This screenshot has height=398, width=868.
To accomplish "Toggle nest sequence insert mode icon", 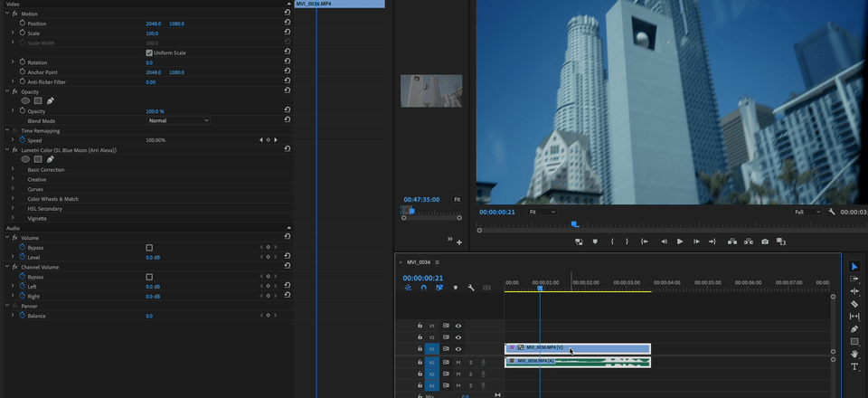I will [x=408, y=288].
